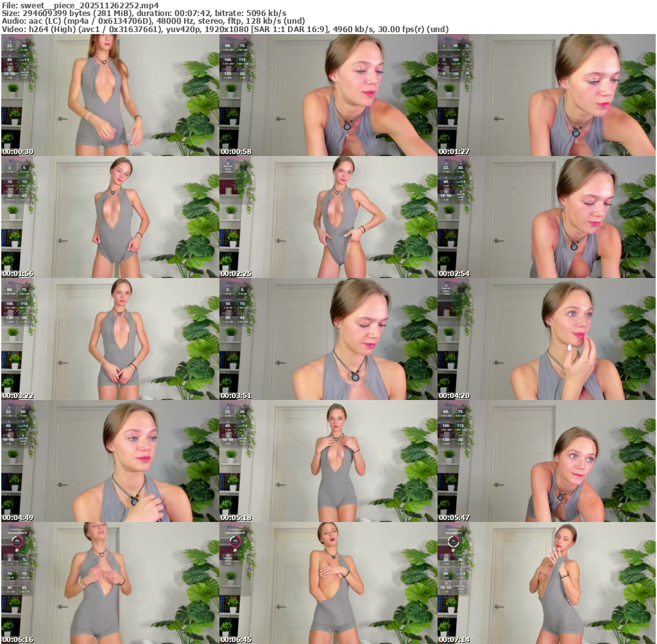Pick the final frame at 00:07:14
Screen dimensions: 657x644
547,583
